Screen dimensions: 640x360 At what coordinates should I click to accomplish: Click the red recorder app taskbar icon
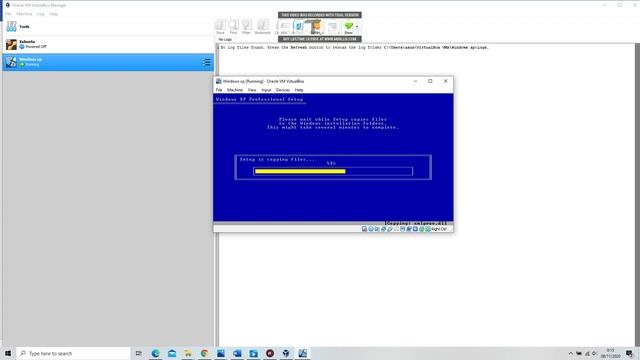(270, 353)
